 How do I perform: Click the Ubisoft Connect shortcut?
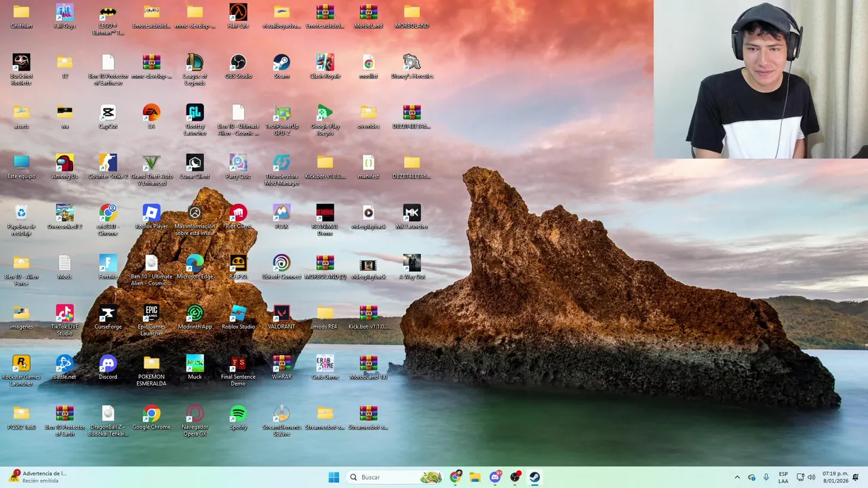click(x=281, y=268)
